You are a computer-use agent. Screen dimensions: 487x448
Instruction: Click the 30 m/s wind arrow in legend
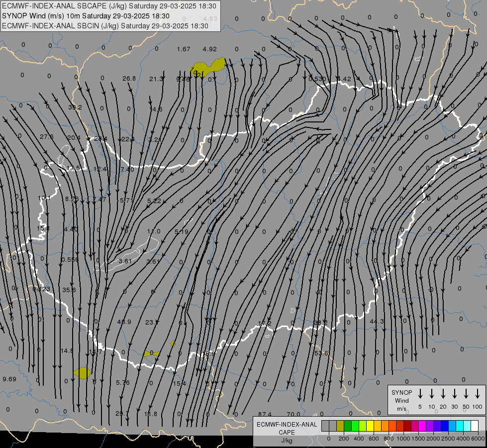[455, 394]
